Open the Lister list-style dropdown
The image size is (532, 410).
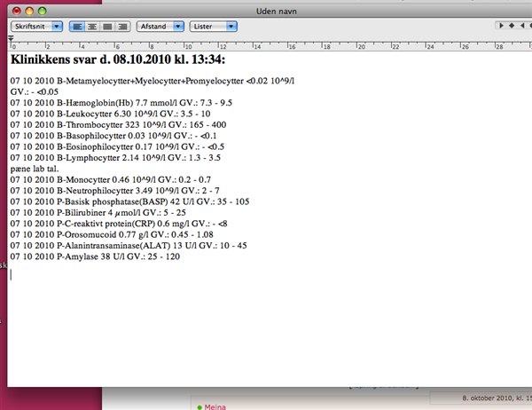(x=214, y=27)
